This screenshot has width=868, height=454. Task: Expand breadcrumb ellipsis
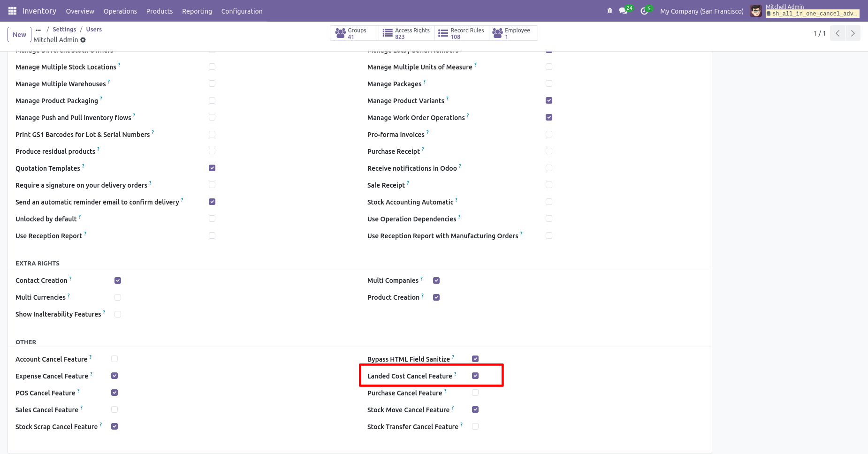pyautogui.click(x=38, y=30)
